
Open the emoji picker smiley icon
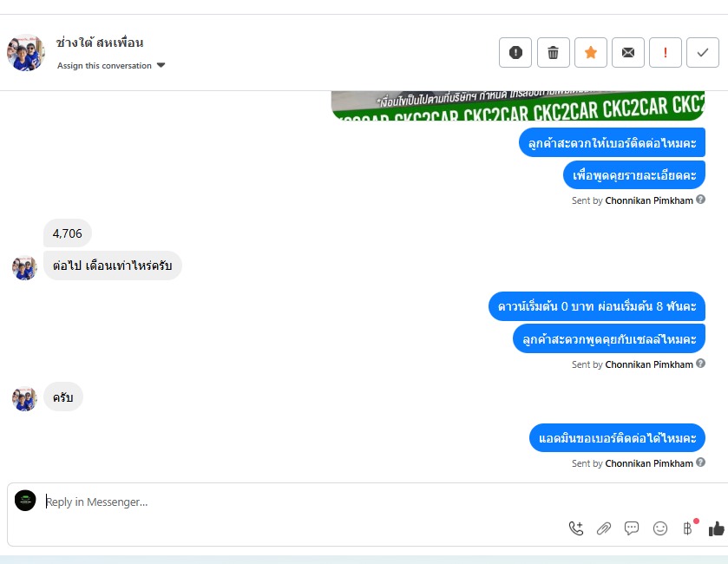659,528
